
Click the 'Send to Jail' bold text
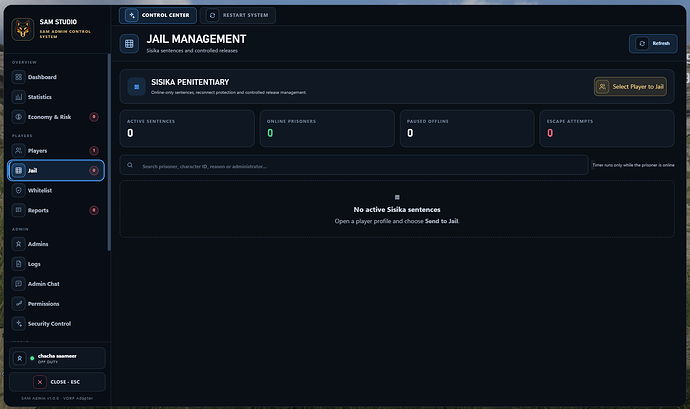pos(441,221)
